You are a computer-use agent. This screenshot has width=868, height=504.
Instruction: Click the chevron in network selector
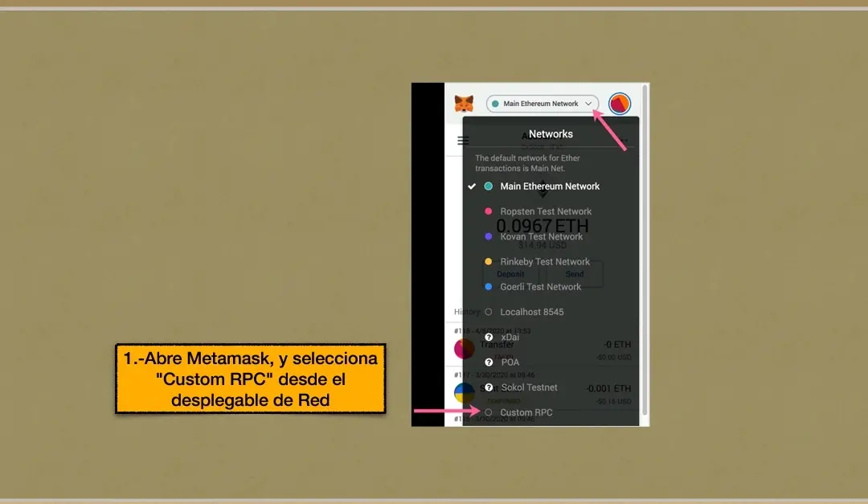coord(588,104)
